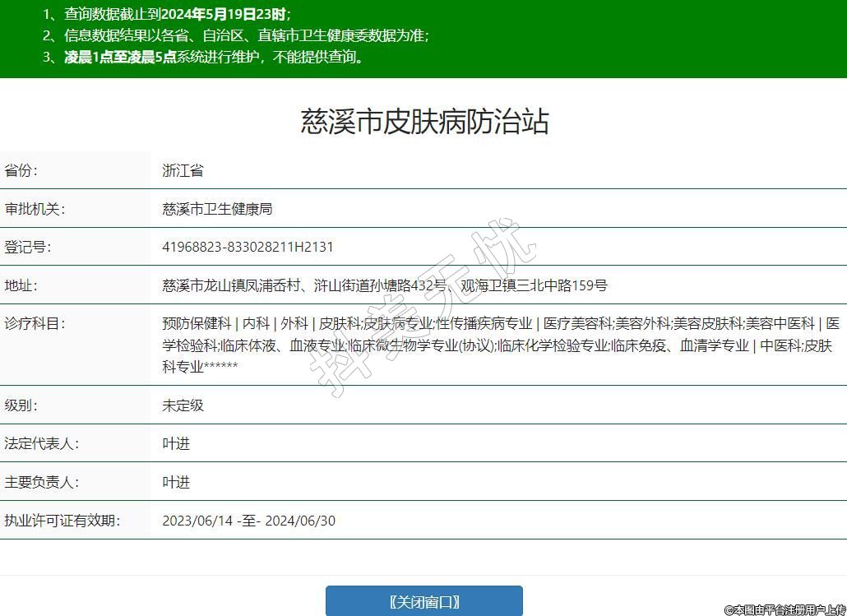This screenshot has height=616, width=847.
Task: Click the 慈溪市皮肤病防治站 page title
Action: click(423, 122)
